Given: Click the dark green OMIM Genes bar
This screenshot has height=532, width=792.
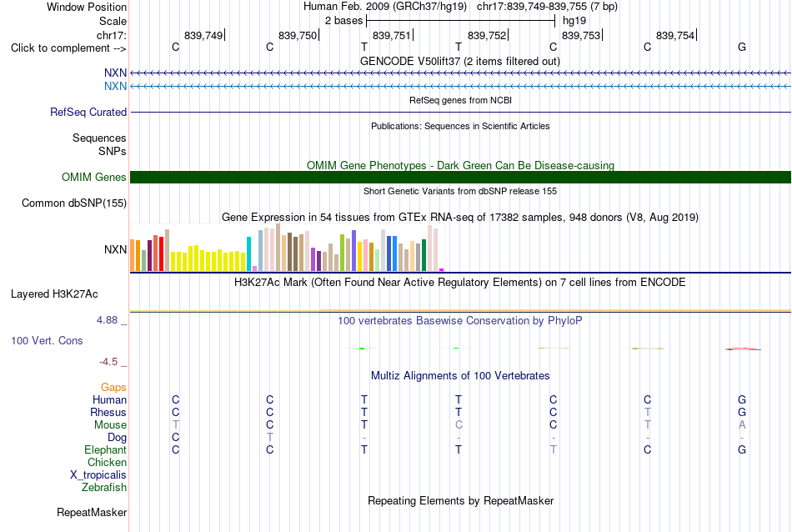Looking at the screenshot, I should 460,178.
